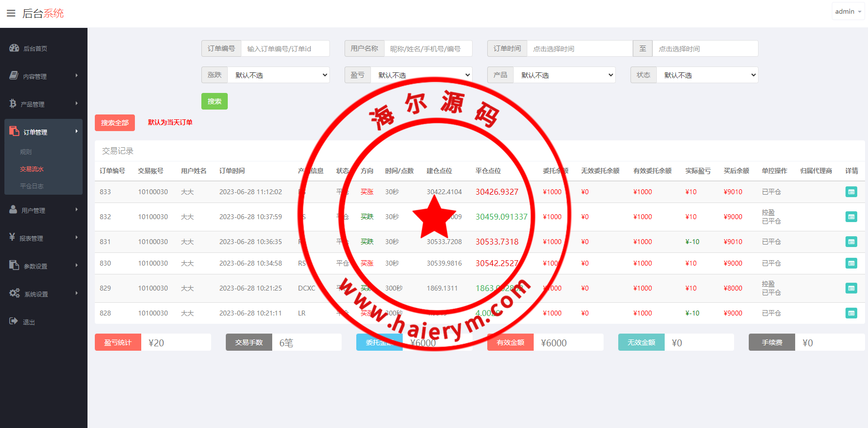The image size is (868, 428).
Task: Open details icon for order 832
Action: coord(851,217)
